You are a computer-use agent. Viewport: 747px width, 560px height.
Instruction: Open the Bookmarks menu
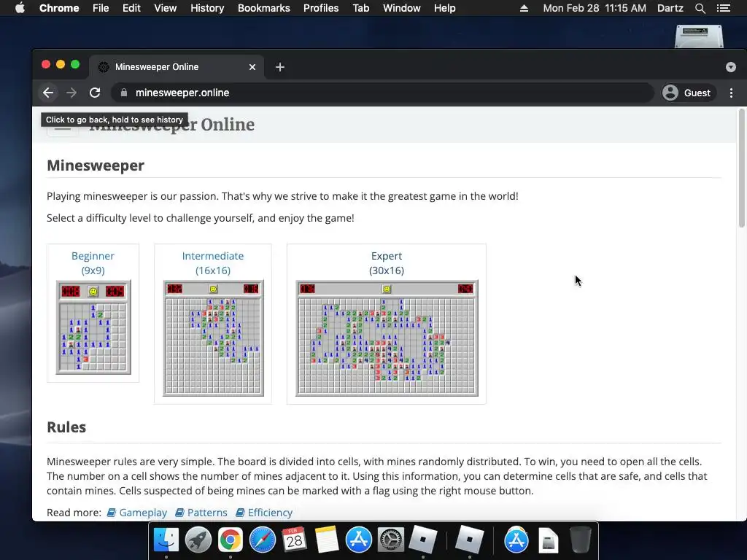264,8
